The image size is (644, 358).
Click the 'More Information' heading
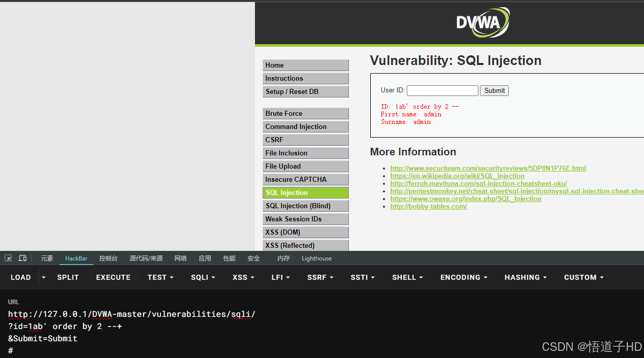pos(413,152)
